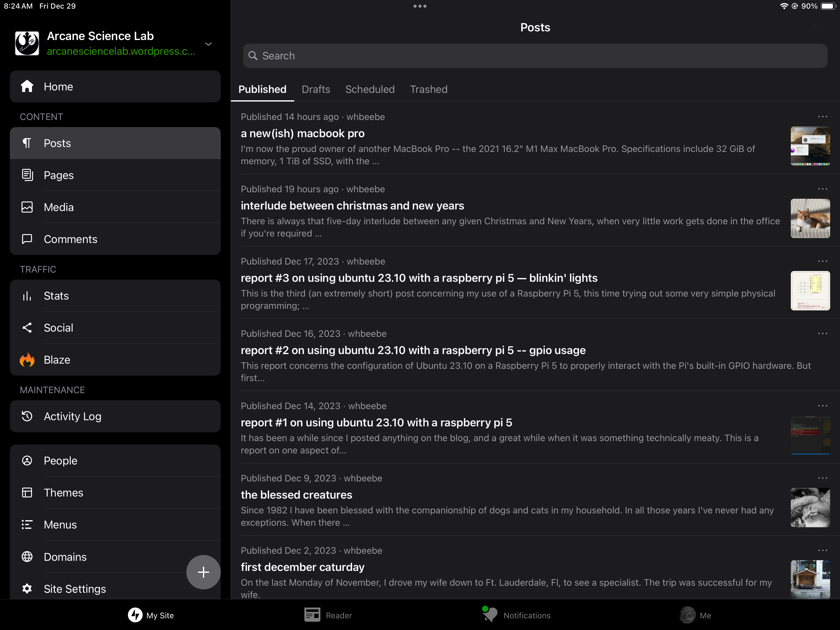Open the Blaze flame icon

(x=27, y=360)
